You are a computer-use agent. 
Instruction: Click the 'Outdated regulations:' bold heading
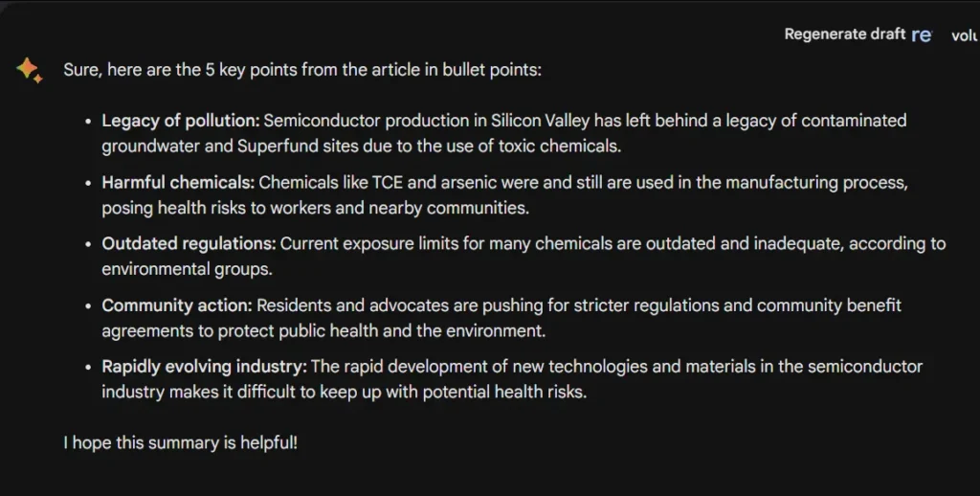(189, 244)
